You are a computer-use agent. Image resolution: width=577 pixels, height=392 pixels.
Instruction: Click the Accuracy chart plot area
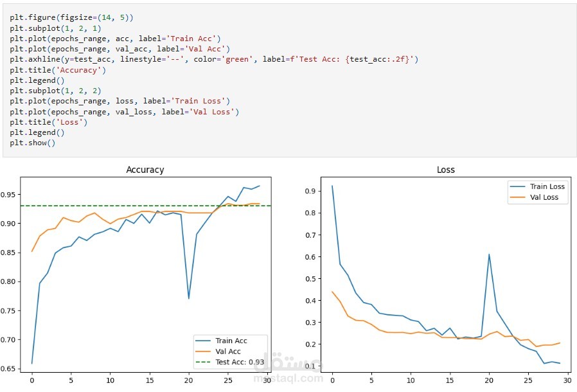[146, 274]
